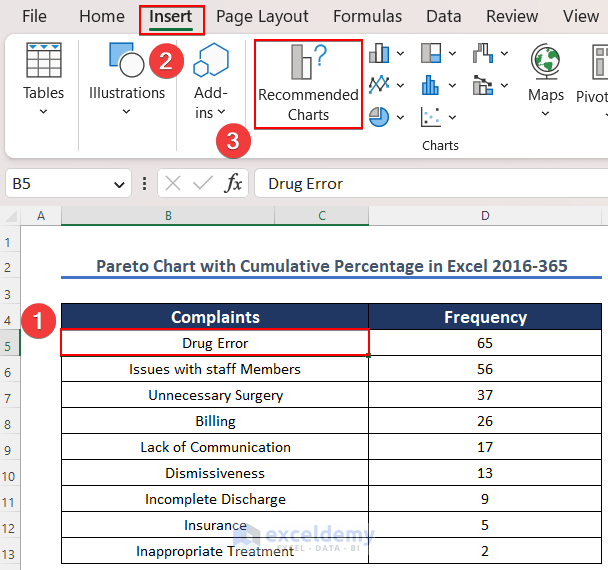This screenshot has height=570, width=608.
Task: Insert a column or bar chart
Action: (x=380, y=53)
